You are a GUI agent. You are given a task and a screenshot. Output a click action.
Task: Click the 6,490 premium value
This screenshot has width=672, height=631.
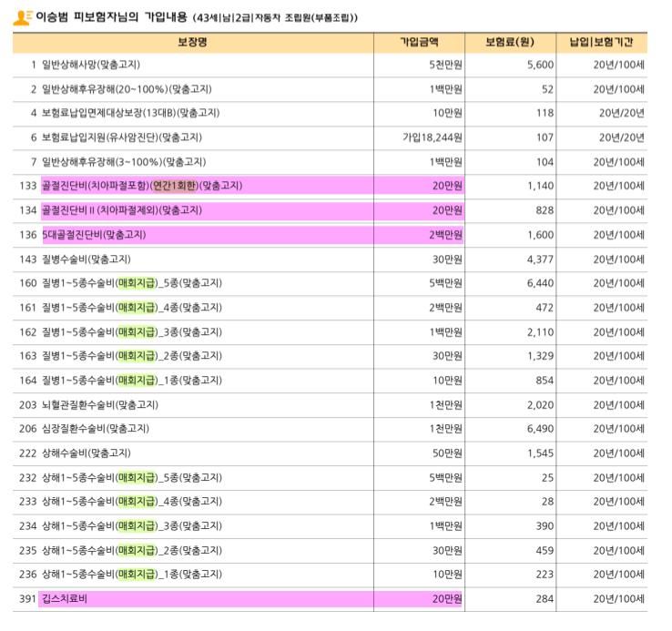point(539,429)
